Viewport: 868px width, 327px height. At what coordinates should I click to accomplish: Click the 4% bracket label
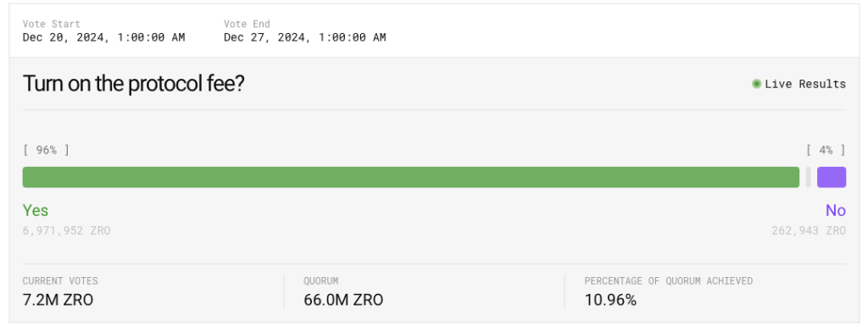click(x=826, y=150)
